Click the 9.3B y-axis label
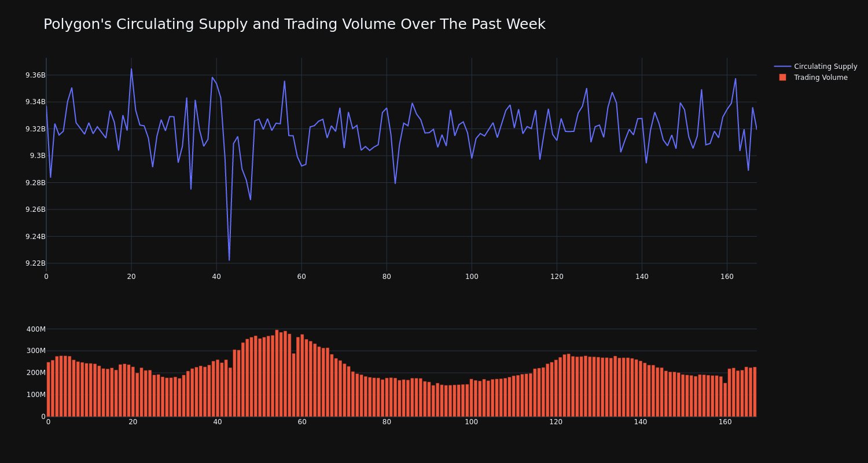The height and width of the screenshot is (463, 868). 38,156
